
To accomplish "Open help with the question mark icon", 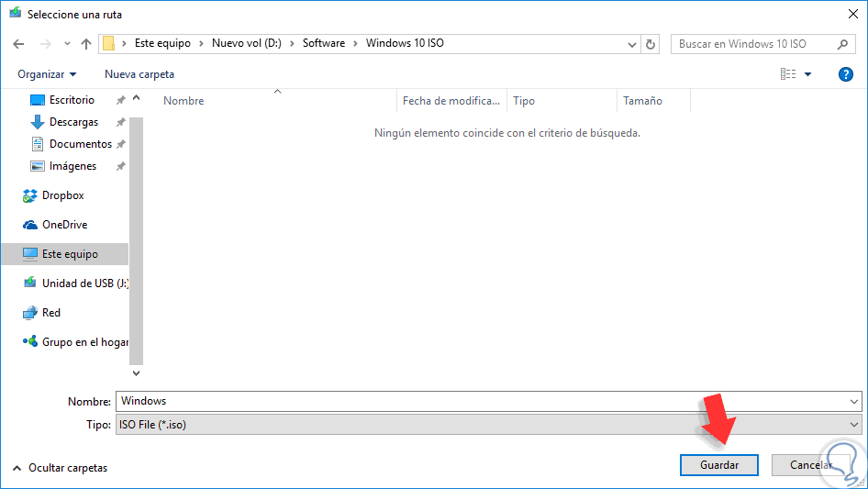I will [x=845, y=74].
